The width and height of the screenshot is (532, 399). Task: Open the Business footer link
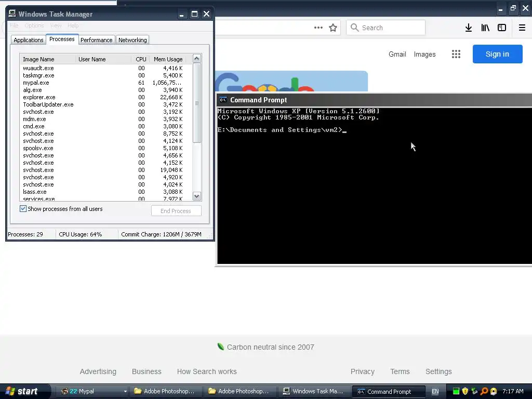tap(147, 371)
